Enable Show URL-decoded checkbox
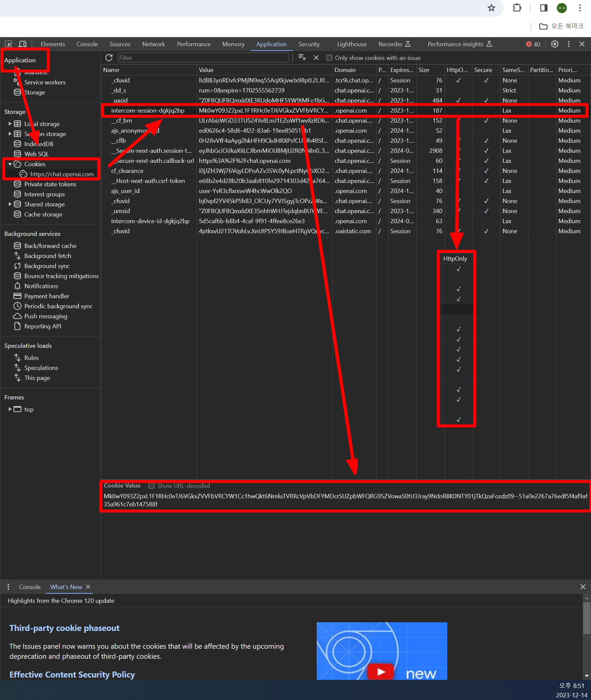 tap(151, 486)
